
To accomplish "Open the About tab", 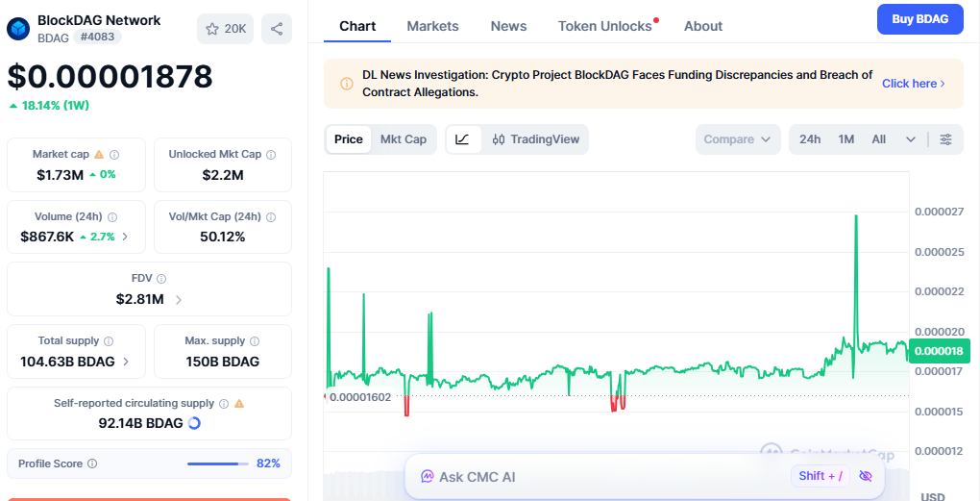I will click(703, 26).
